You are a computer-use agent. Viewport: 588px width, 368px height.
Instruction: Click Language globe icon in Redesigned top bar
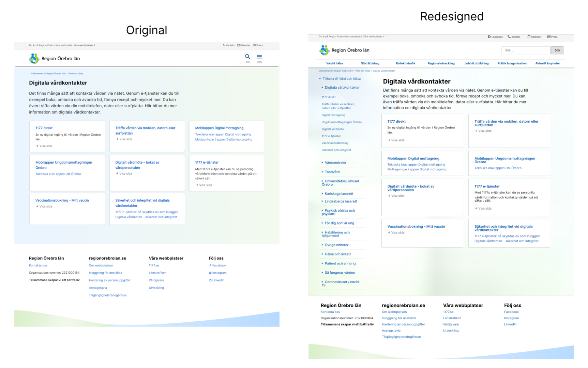coord(489,37)
